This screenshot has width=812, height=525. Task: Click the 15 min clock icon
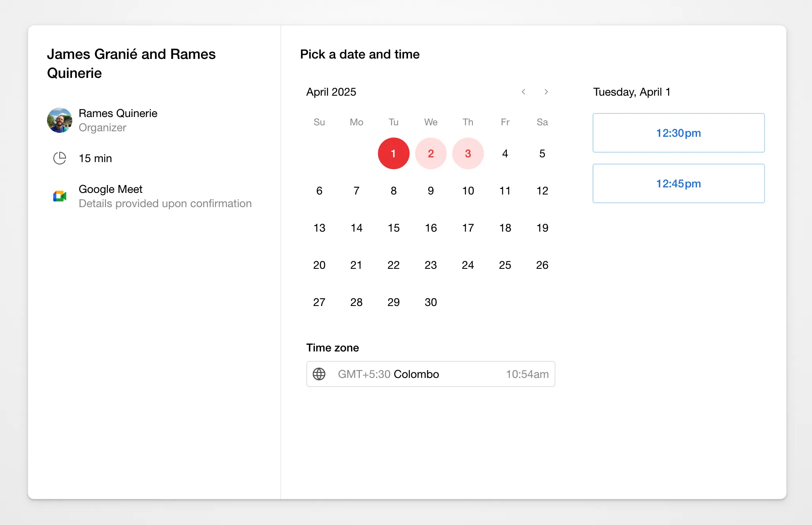pos(60,158)
